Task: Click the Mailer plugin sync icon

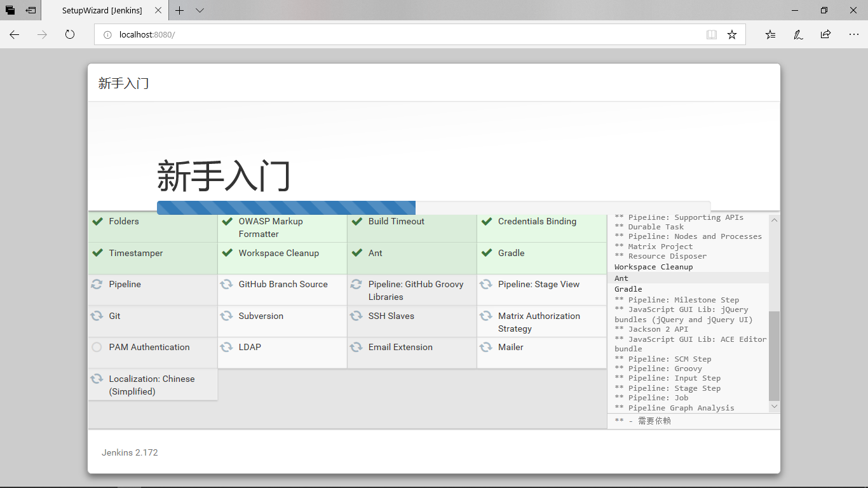Action: pos(485,347)
